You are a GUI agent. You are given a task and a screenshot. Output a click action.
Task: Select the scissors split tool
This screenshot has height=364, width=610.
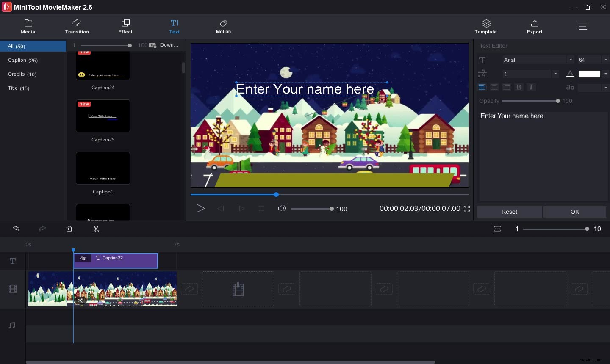[x=96, y=229]
